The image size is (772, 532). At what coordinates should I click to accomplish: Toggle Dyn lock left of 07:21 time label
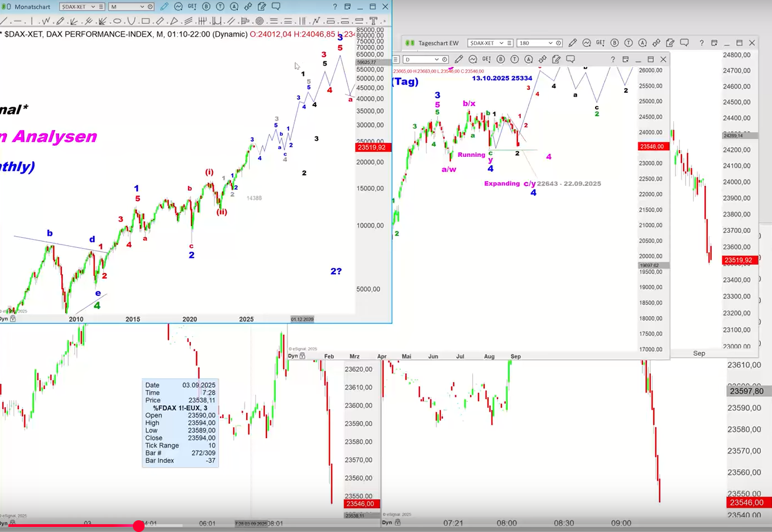[397, 523]
